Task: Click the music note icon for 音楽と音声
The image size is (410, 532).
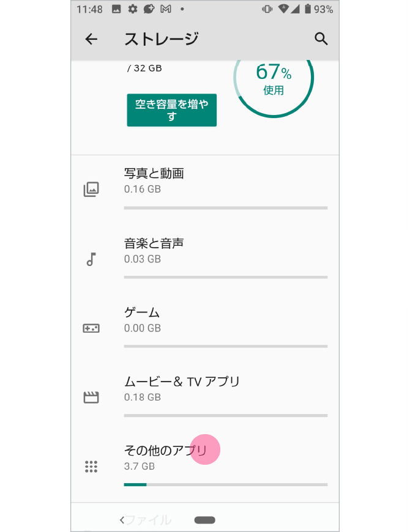Action: pos(91,259)
